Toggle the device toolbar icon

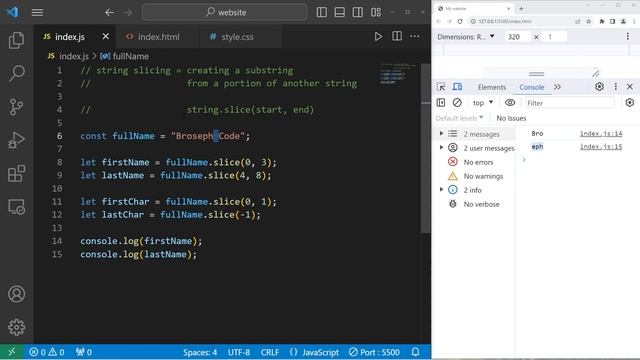(458, 87)
